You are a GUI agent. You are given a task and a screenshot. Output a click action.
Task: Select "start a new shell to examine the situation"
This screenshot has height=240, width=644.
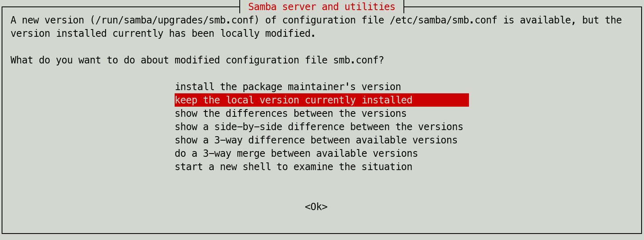(293, 167)
